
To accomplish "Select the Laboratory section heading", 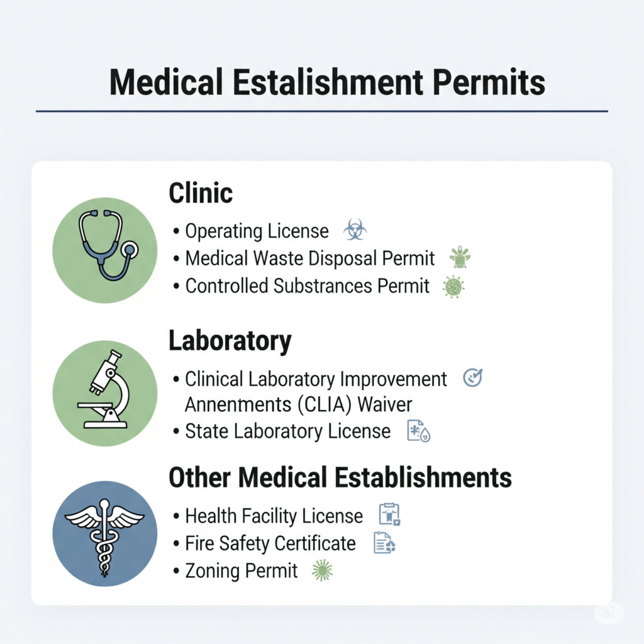I will tap(230, 341).
